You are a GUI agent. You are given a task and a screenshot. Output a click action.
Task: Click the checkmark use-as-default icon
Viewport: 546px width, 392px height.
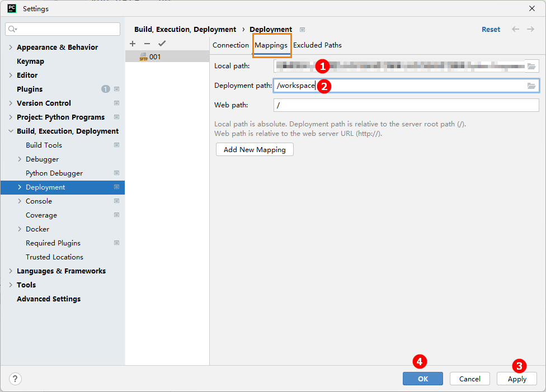pos(162,44)
